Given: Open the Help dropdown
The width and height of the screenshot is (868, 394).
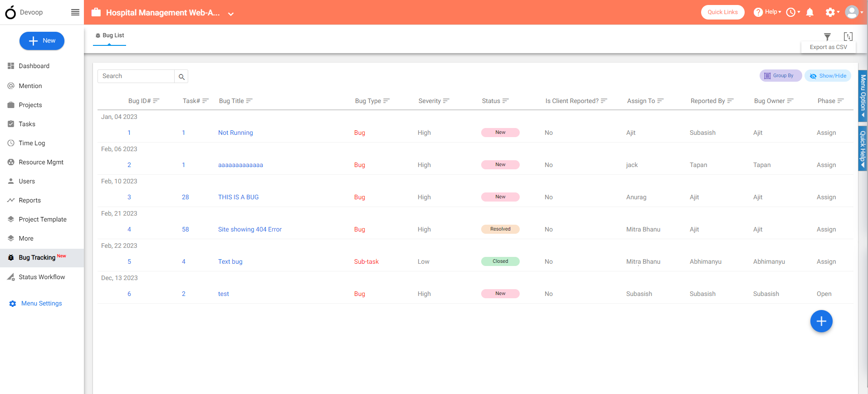Looking at the screenshot, I should (767, 12).
